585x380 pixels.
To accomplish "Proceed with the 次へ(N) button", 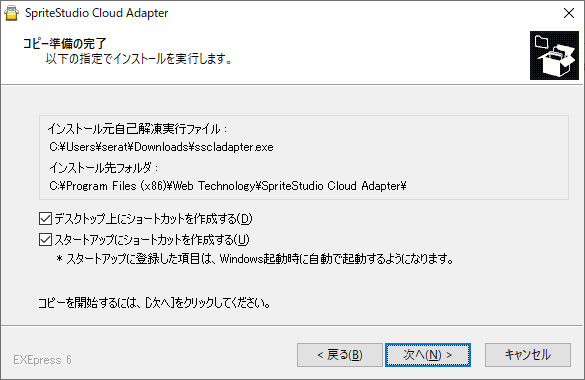I will [428, 355].
